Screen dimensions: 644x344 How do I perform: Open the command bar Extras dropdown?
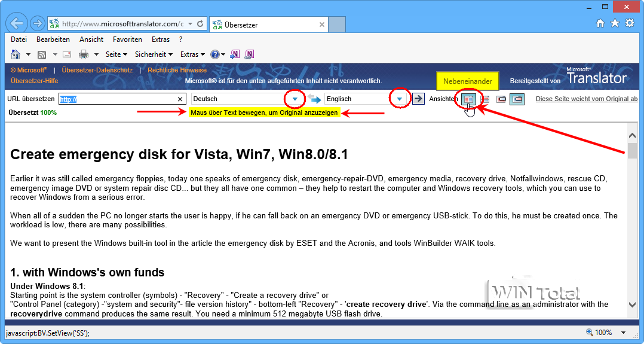click(192, 54)
